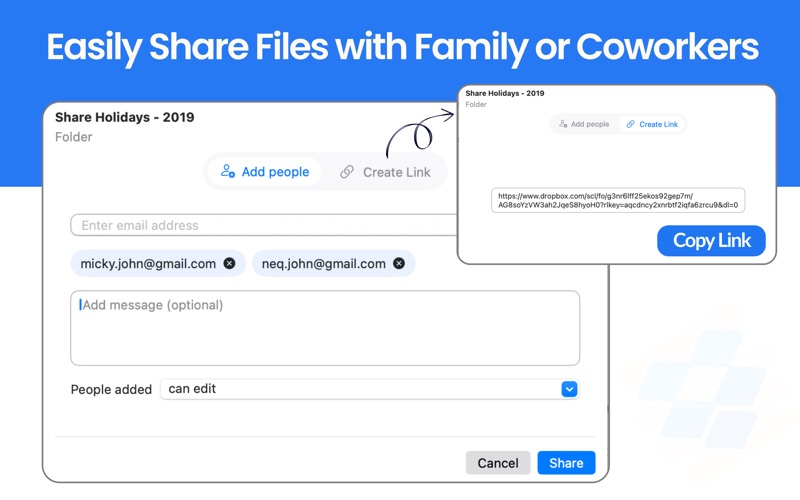Select Add people tab in the small link panel
Screen dimensions: 800x500
coord(584,124)
